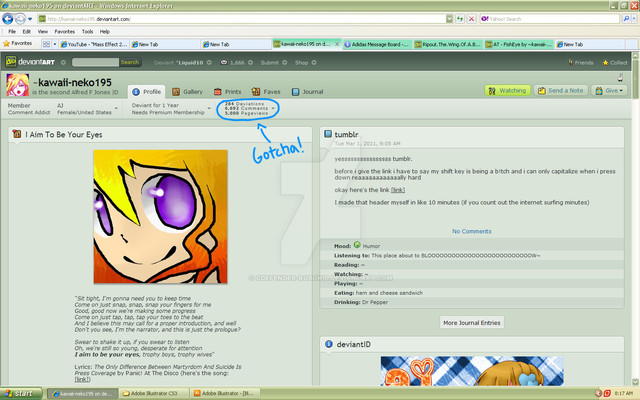Click the kawaii-neko195 avatar image
Screen dimensions: 640x400
click(x=18, y=85)
